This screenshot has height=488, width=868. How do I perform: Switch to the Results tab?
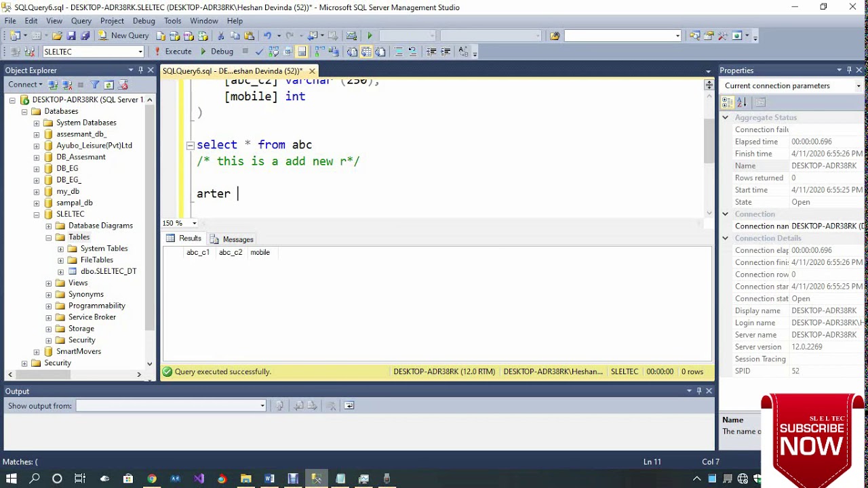point(184,239)
